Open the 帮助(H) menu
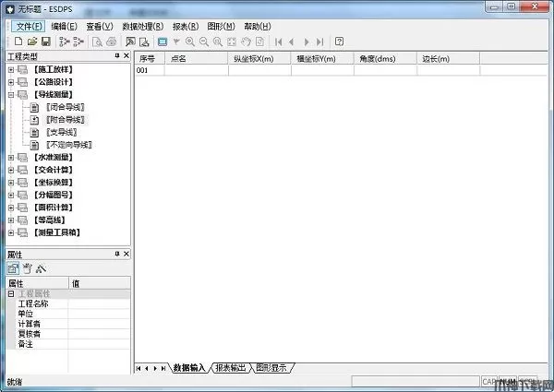This screenshot has width=554, height=392. tap(258, 26)
